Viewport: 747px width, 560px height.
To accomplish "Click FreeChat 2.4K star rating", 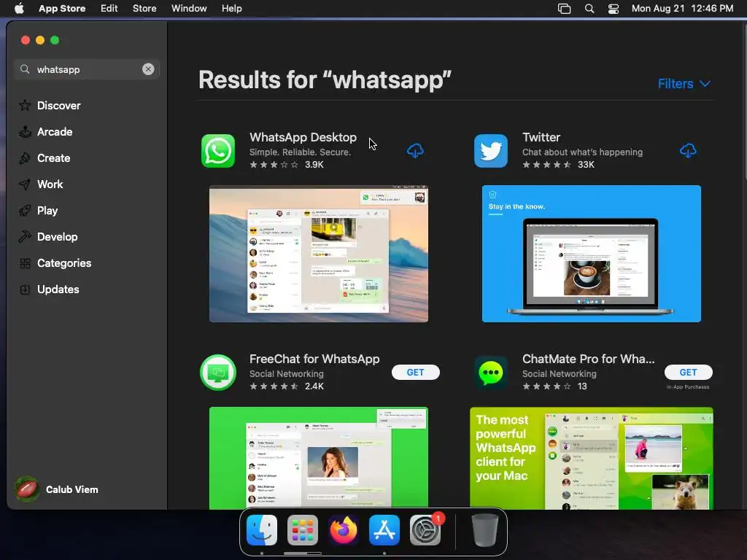I will point(287,386).
